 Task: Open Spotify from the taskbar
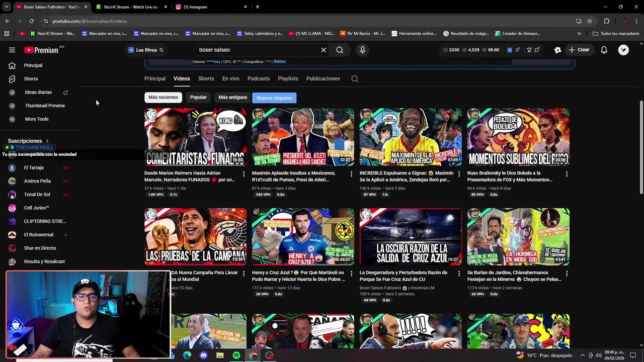coord(236,355)
